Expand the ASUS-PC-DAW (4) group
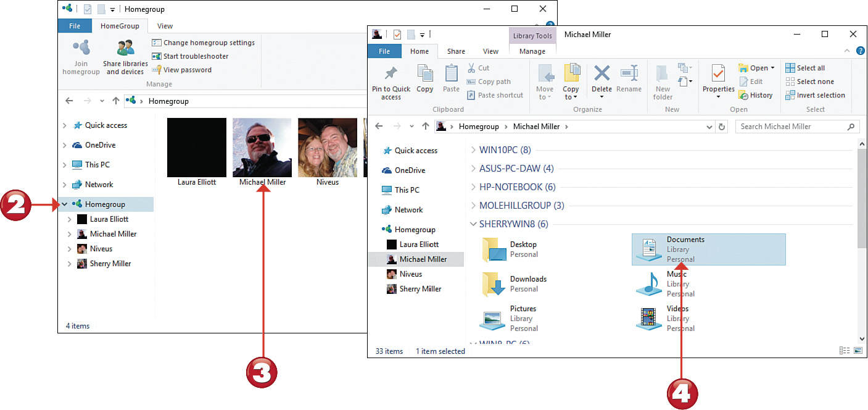Screen dimensions: 868x410 [x=474, y=169]
